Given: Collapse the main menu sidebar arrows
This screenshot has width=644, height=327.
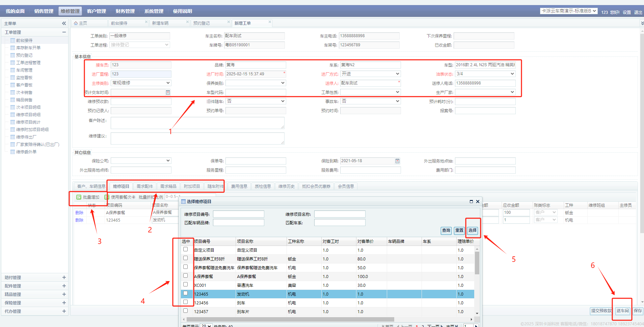Looking at the screenshot, I should click(64, 23).
